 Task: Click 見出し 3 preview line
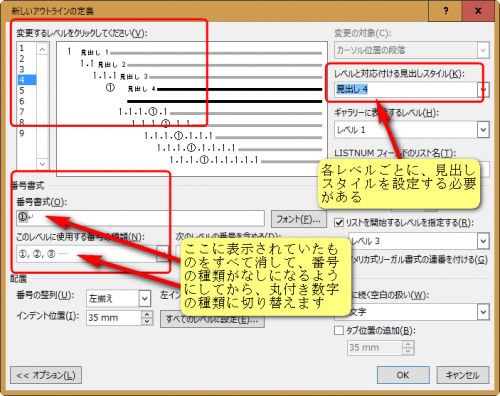click(207, 76)
